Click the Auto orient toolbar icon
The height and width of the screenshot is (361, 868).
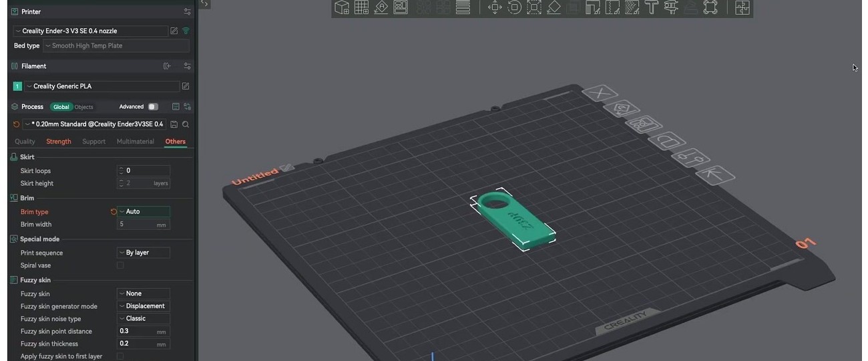pyautogui.click(x=381, y=7)
